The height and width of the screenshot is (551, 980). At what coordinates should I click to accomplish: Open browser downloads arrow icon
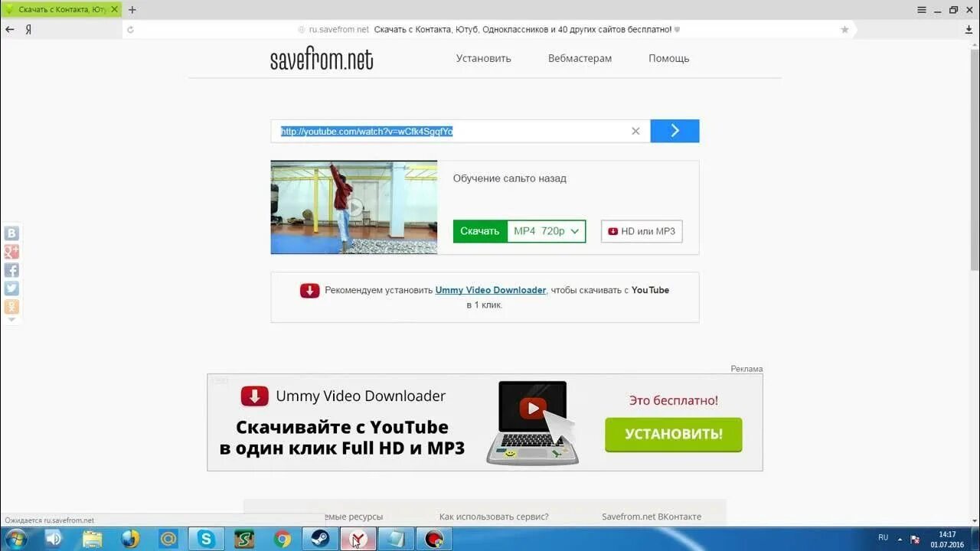969,29
